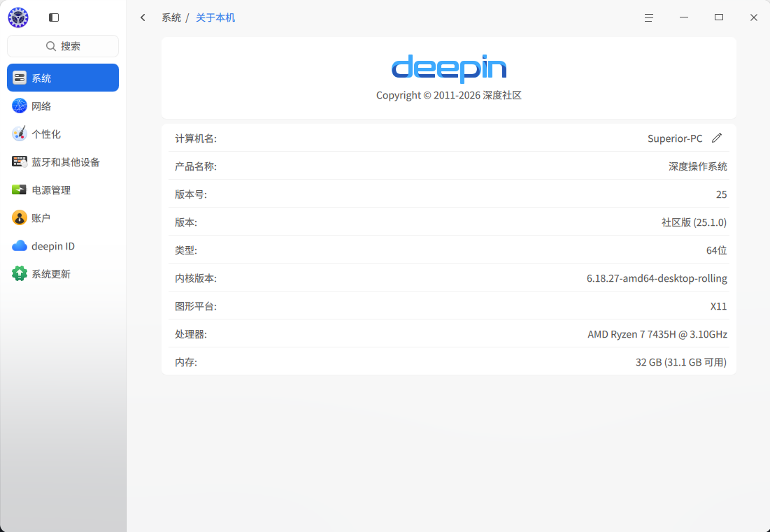Click the Control Center app logo icon
The image size is (770, 532).
[18, 17]
